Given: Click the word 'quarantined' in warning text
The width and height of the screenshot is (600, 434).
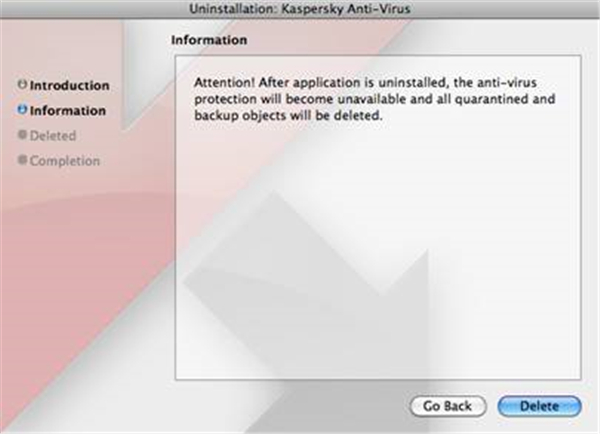Looking at the screenshot, I should point(499,101).
